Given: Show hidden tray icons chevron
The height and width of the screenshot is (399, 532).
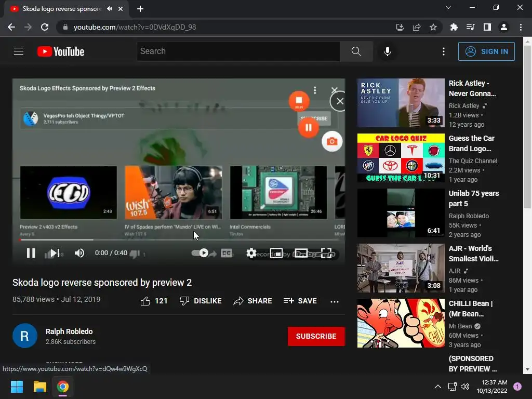Looking at the screenshot, I should (x=438, y=387).
